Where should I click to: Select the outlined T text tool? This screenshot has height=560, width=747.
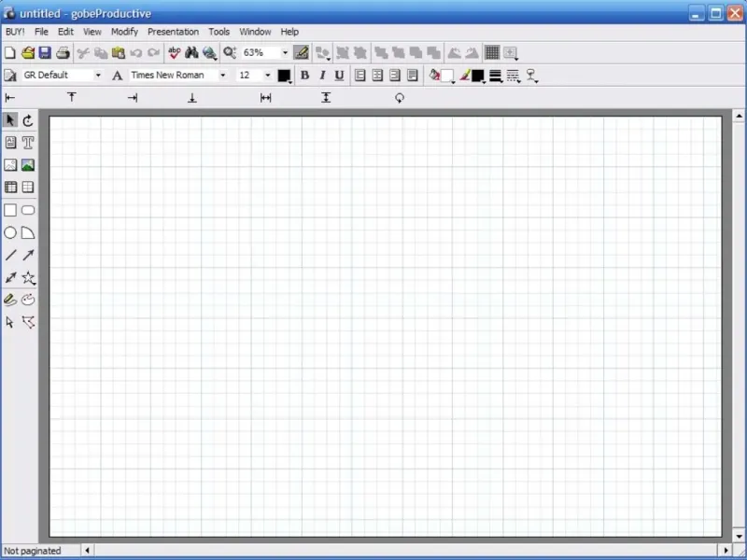coord(28,143)
